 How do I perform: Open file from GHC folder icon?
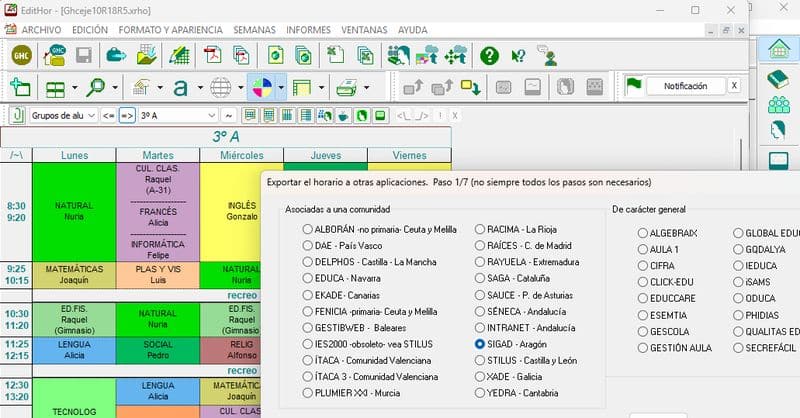pyautogui.click(x=55, y=55)
